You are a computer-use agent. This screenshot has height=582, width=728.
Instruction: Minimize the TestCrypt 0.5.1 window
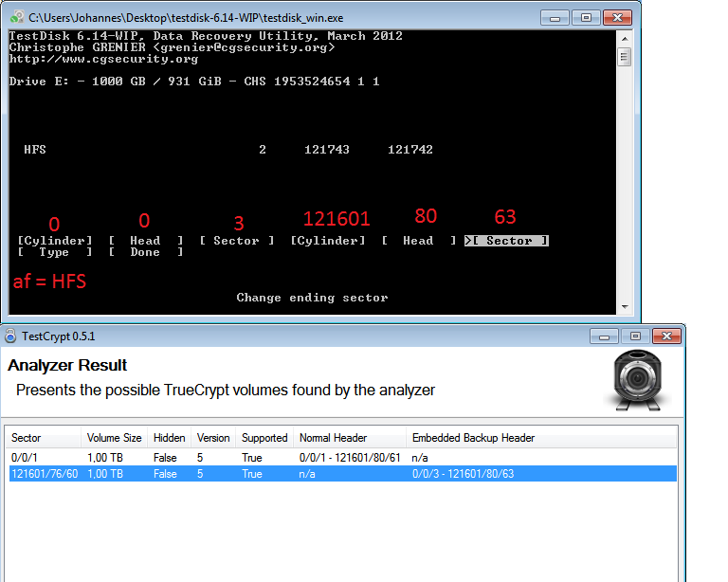coord(604,336)
